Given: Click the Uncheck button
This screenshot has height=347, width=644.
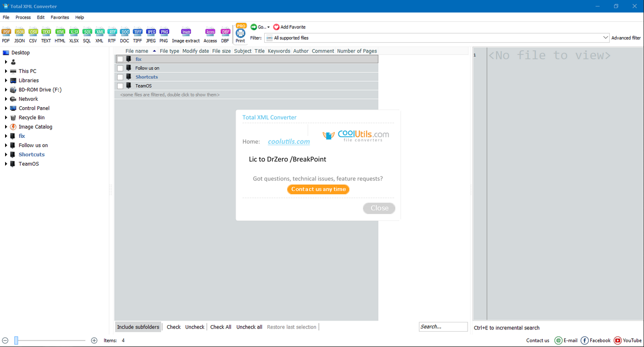Looking at the screenshot, I should coord(195,327).
